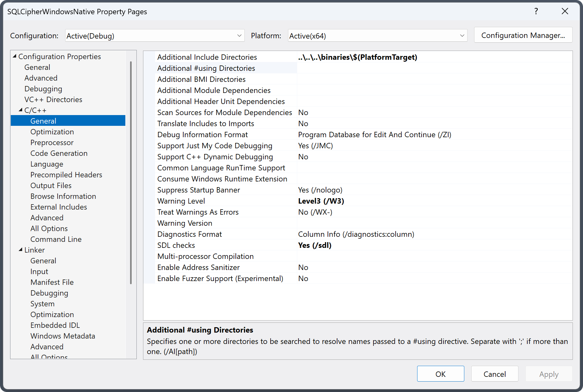583x392 pixels.
Task: Open the Code Generation page
Action: 59,153
